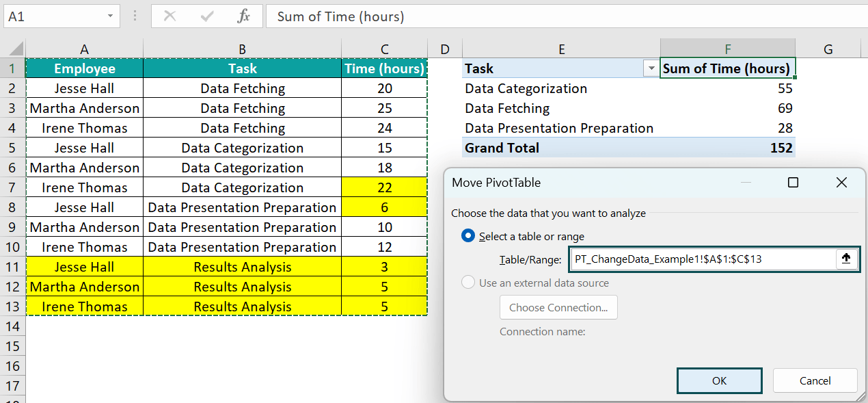Select column C by clicking its header
Image resolution: width=868 pixels, height=403 pixels.
tap(383, 49)
